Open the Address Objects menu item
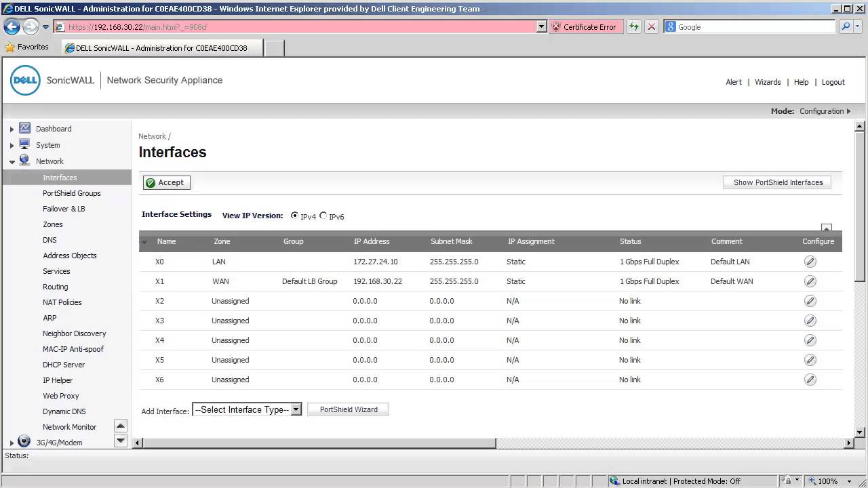Screen dimensions: 868x488 [69, 256]
